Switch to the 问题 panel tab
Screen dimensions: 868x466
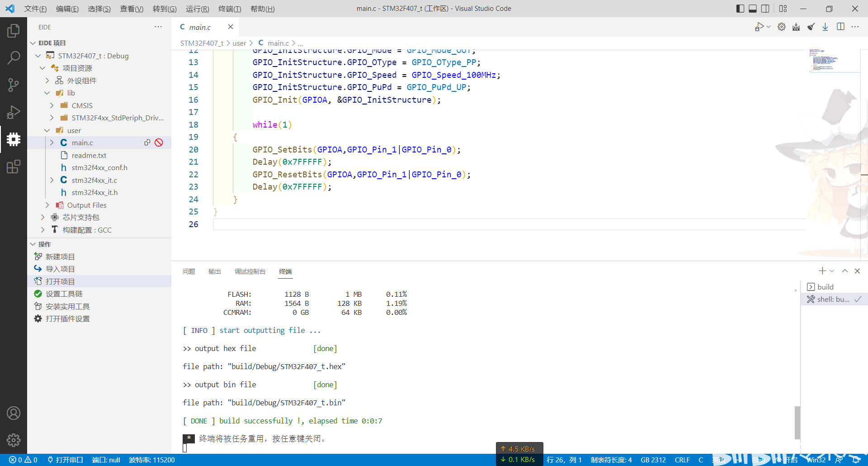tap(189, 271)
